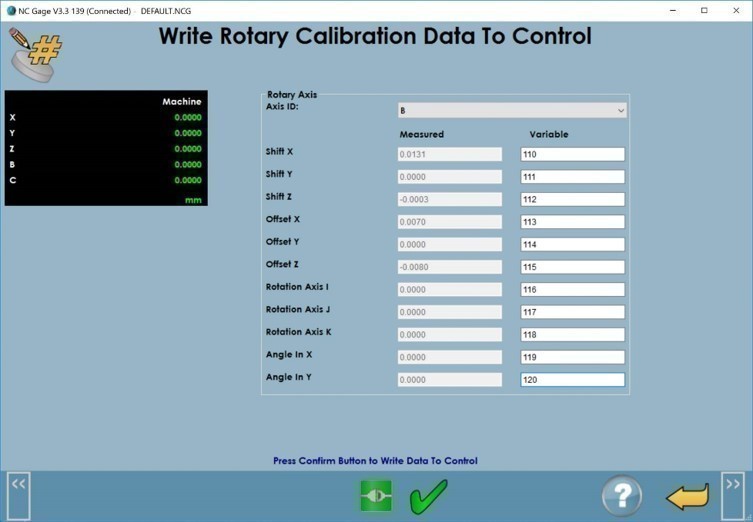Click the Offset Z variable field 115

[x=572, y=267]
